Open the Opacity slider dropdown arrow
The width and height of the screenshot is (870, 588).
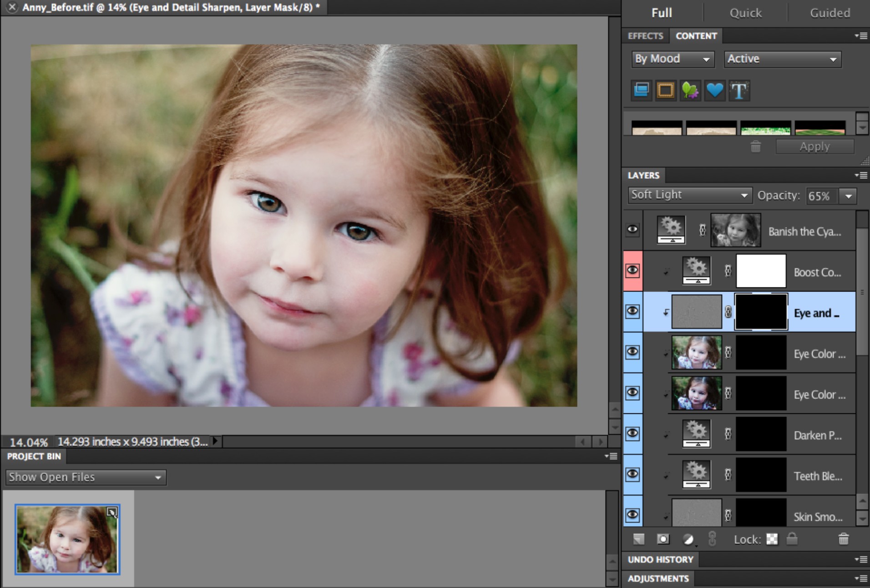point(848,196)
